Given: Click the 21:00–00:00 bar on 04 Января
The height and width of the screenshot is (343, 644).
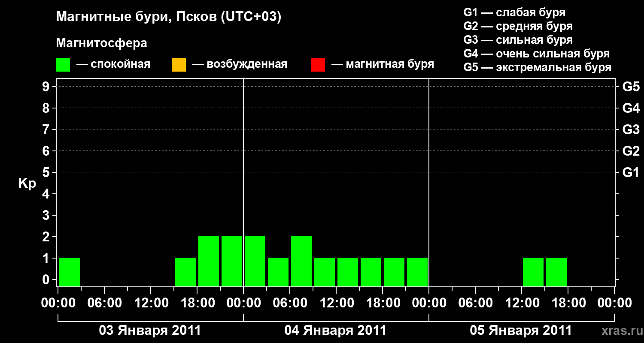Looking at the screenshot, I should [x=417, y=272].
